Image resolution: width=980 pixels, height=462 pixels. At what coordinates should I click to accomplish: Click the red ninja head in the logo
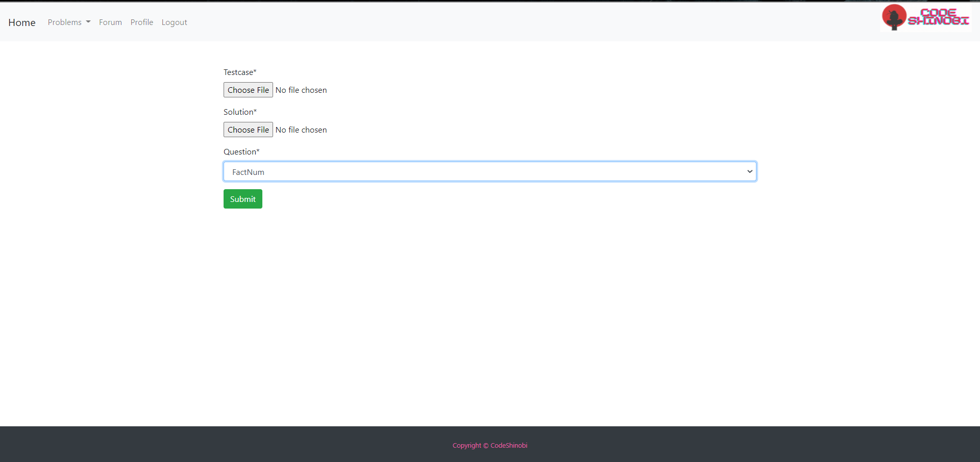pos(894,17)
